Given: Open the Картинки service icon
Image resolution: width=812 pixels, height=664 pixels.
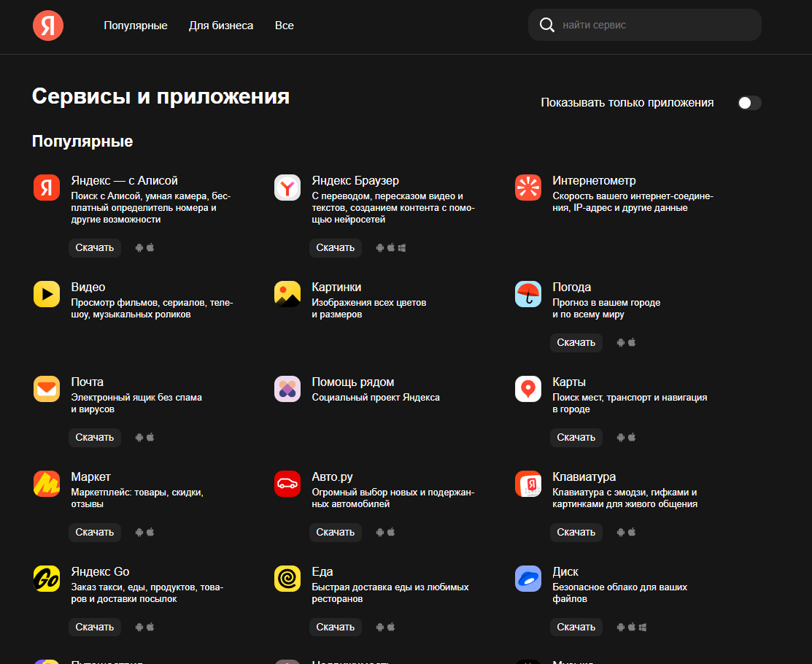Looking at the screenshot, I should 287,294.
